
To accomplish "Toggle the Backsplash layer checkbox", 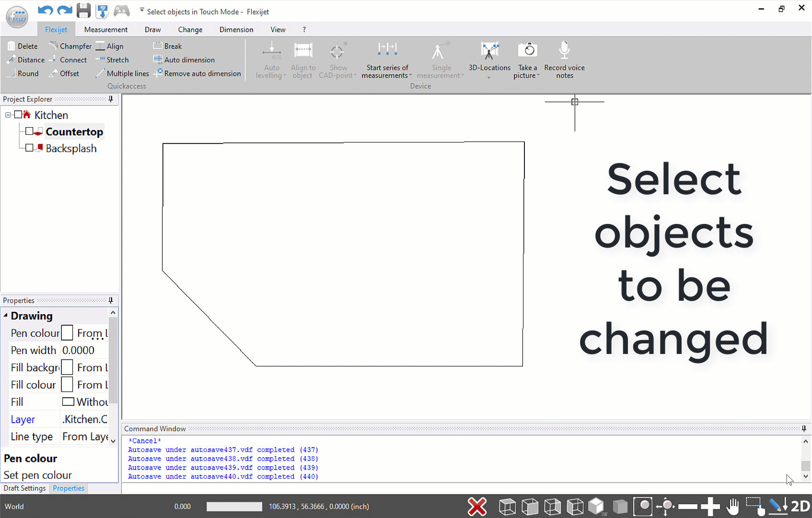I will (29, 148).
